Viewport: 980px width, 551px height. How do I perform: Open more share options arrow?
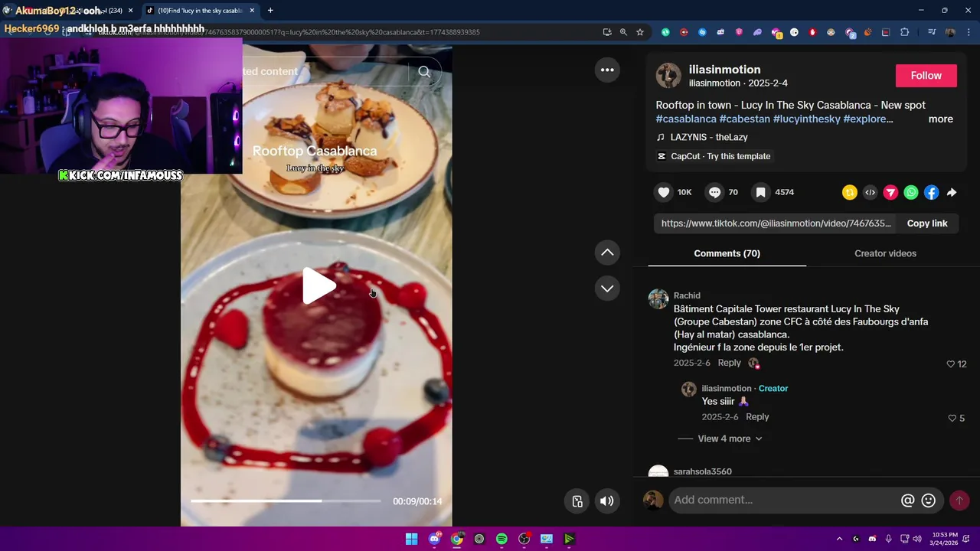[x=952, y=193]
